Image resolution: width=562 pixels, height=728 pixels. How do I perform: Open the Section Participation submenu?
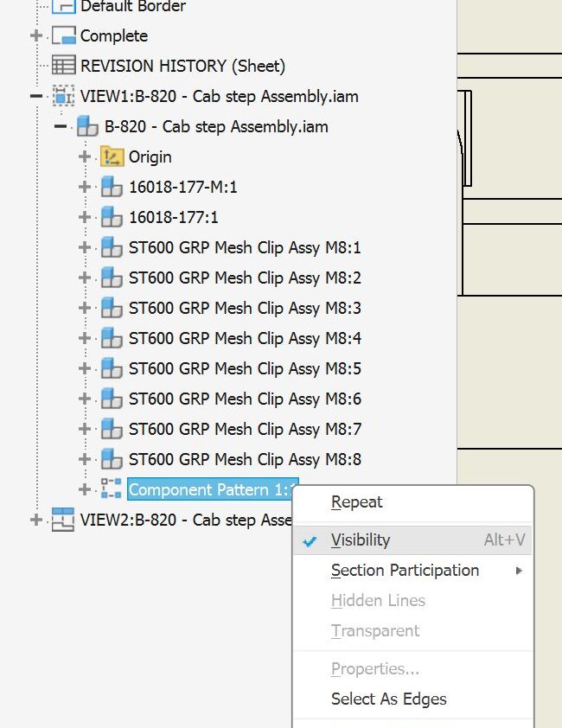(405, 571)
